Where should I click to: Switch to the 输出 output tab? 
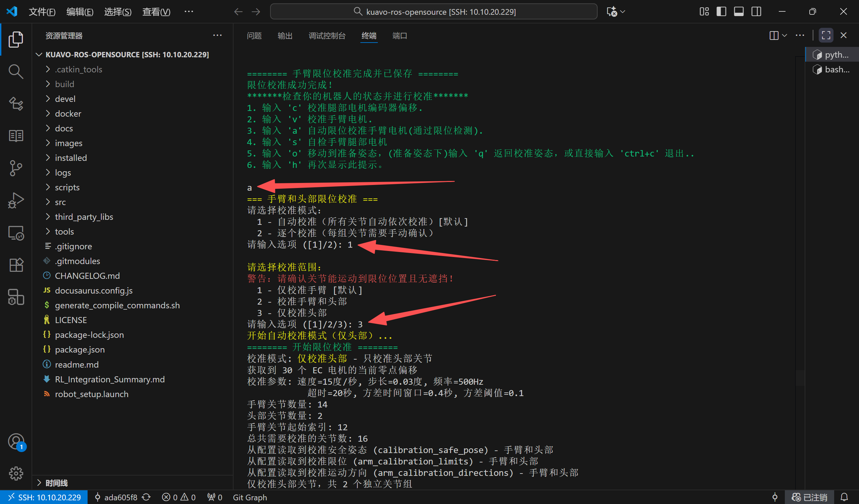click(x=285, y=36)
